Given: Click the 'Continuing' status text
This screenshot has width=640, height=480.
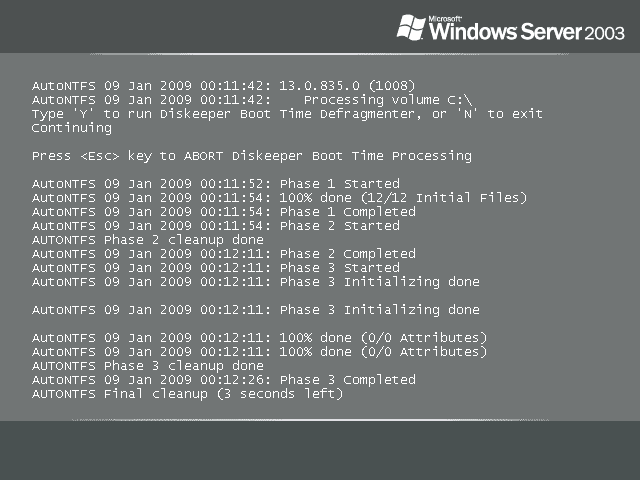Looking at the screenshot, I should [x=72, y=128].
